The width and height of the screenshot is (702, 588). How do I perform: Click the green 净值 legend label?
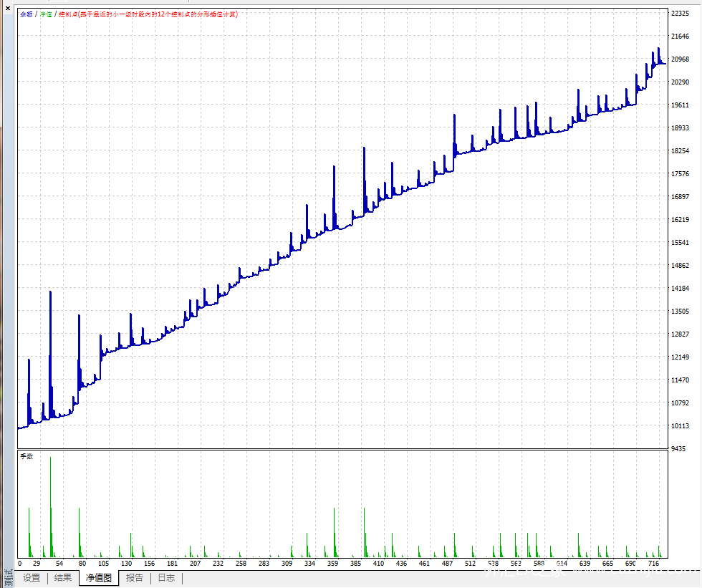coord(46,14)
